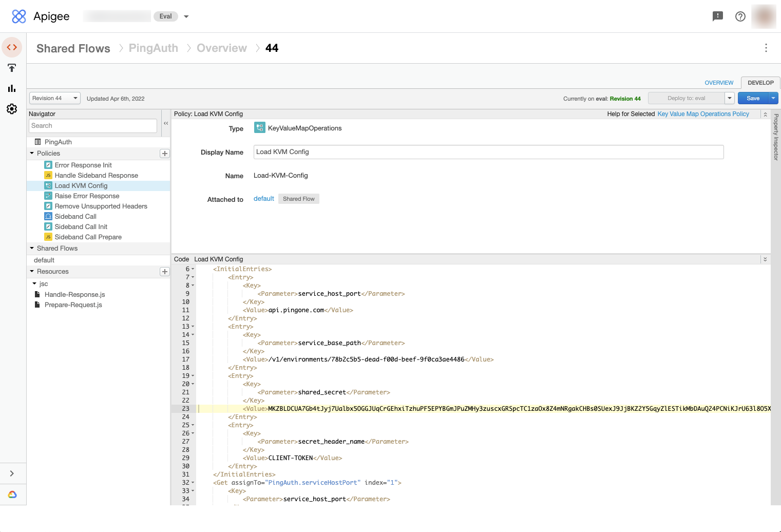Select the Sideband Call Prepare policy
781x532 pixels.
coord(88,237)
